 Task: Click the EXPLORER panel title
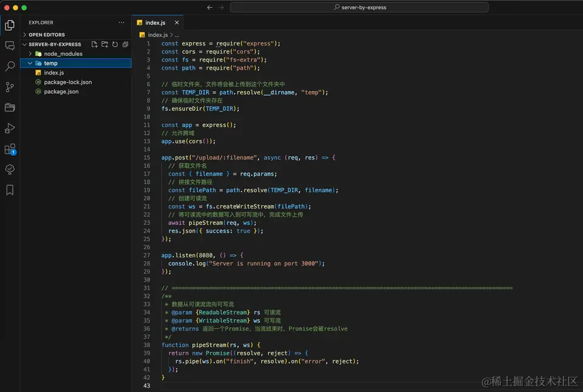point(41,22)
